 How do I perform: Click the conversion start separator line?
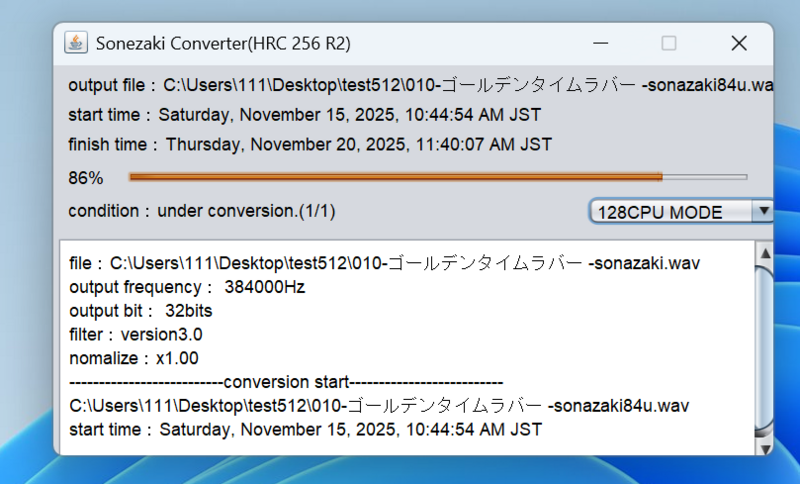286,382
